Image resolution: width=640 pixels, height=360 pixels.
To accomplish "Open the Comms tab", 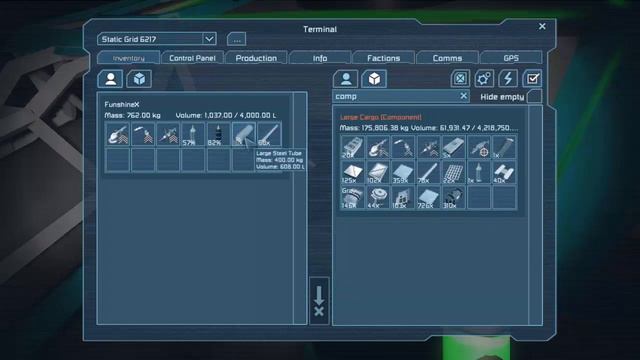I will 447,58.
